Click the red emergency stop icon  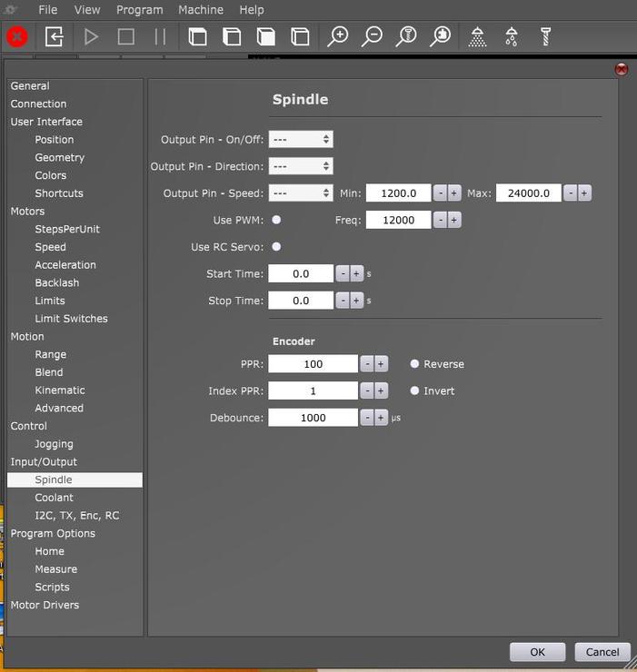click(17, 37)
